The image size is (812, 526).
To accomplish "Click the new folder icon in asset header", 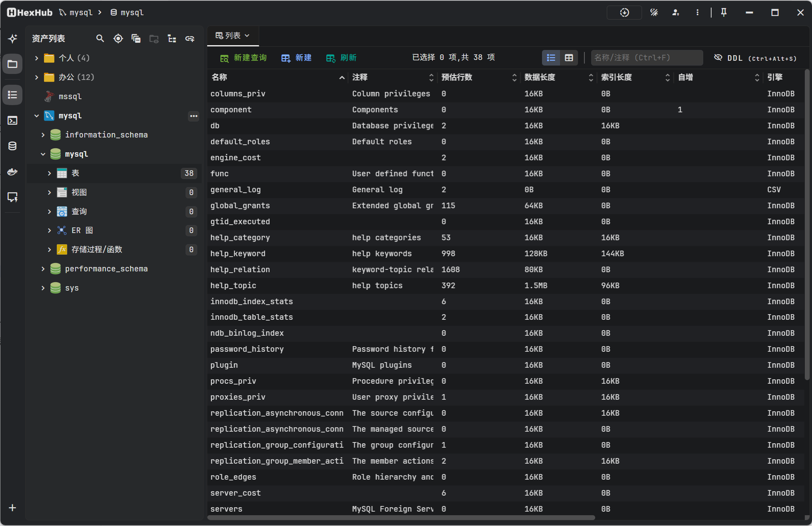I will 154,38.
